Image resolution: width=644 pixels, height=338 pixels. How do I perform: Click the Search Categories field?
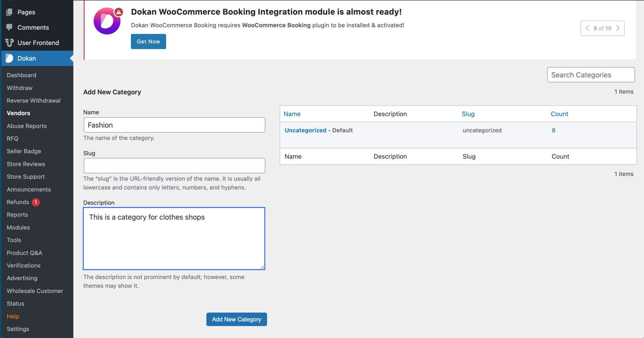click(591, 75)
